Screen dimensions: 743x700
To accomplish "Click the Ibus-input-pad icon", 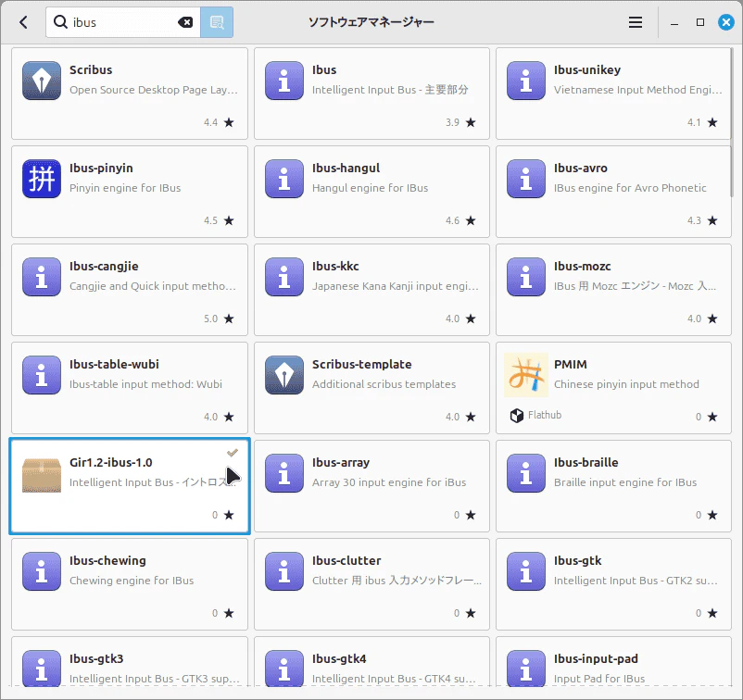I will [x=526, y=669].
